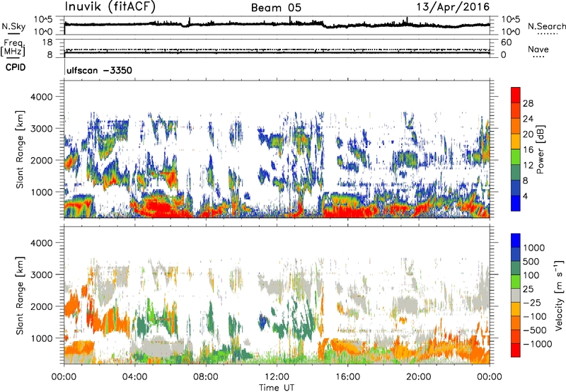Click the 'Beam 05' label
This screenshot has height=392, width=566.
coord(276,8)
